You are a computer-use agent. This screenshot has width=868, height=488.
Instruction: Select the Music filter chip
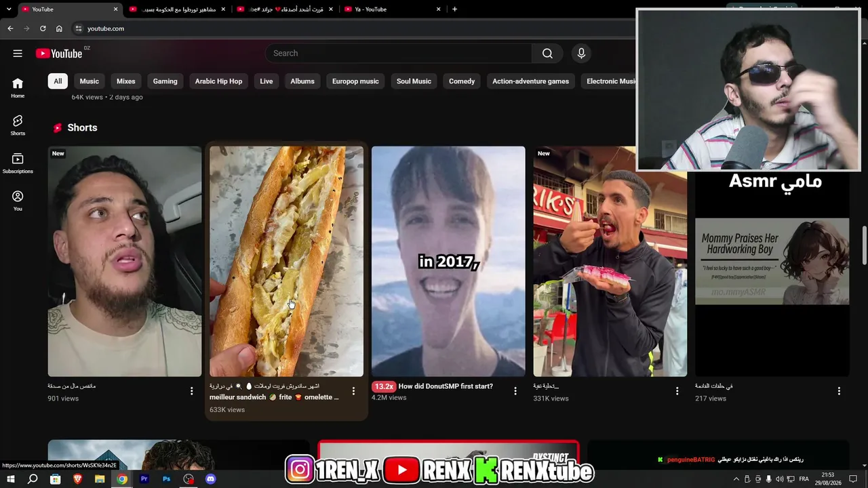click(90, 81)
